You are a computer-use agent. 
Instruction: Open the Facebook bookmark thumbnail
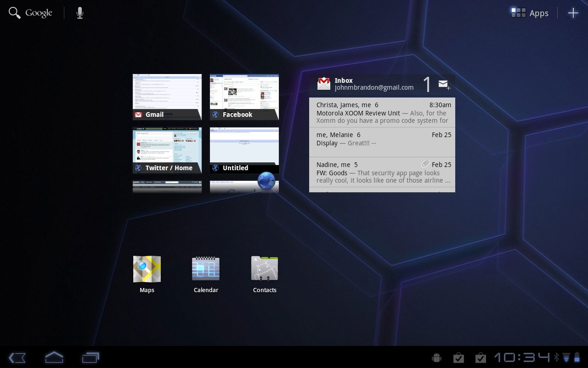[x=244, y=97]
